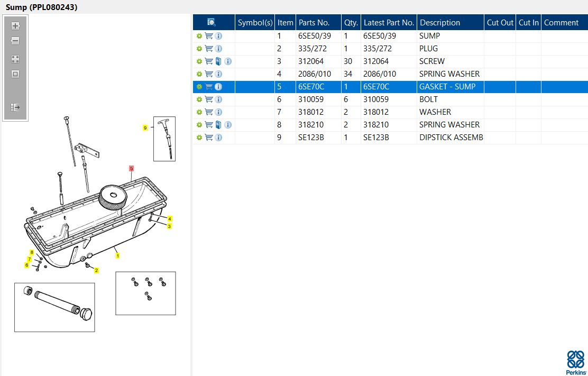
Task: Select the WASHER 318012 row
Action: click(390, 112)
